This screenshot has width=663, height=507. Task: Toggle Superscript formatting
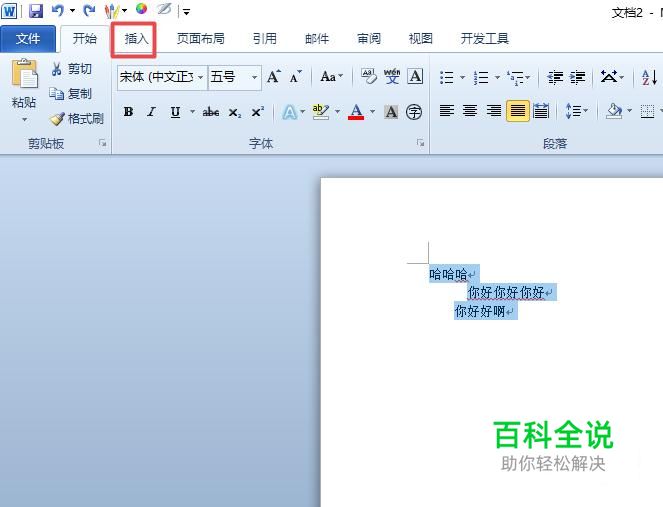point(258,112)
